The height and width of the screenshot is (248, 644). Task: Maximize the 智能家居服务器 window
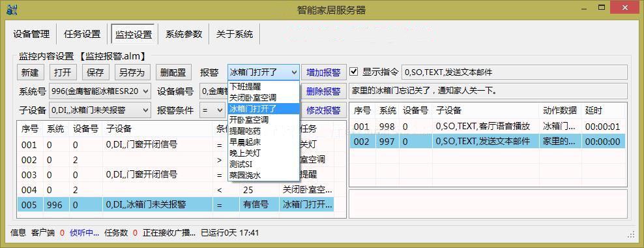click(x=602, y=7)
